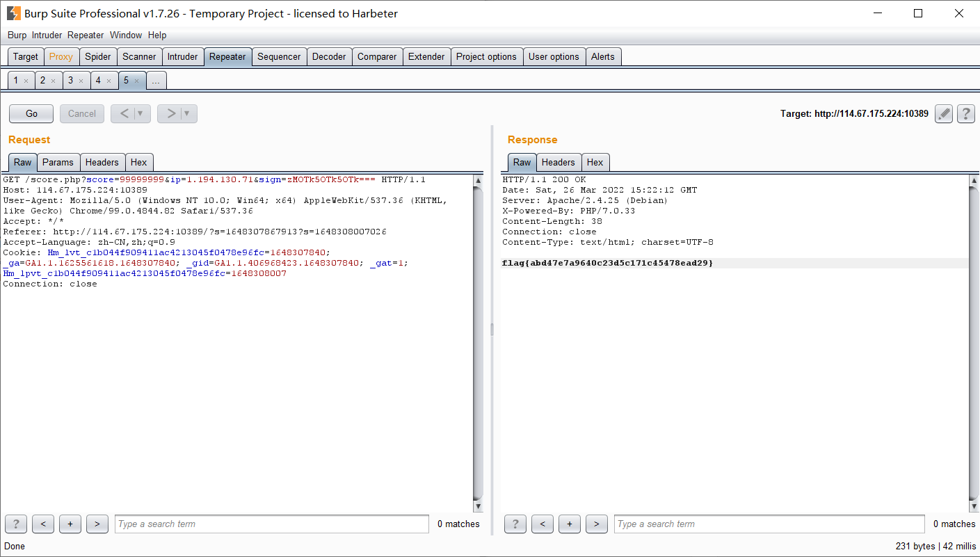The height and width of the screenshot is (557, 980).
Task: Open request Hex view tab
Action: (139, 162)
